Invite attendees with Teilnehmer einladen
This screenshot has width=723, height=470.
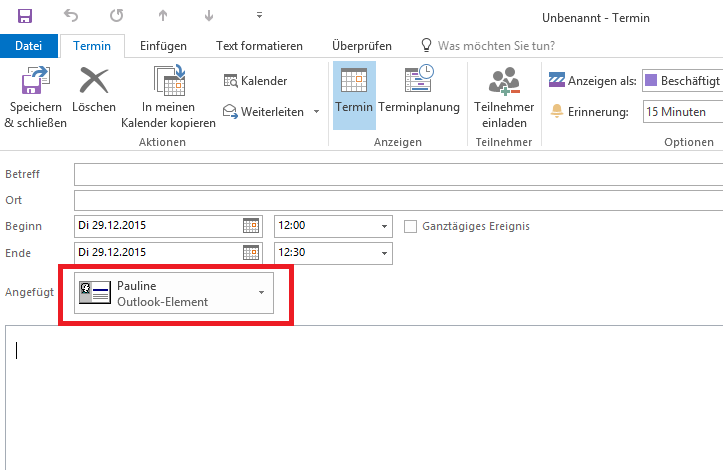point(504,97)
